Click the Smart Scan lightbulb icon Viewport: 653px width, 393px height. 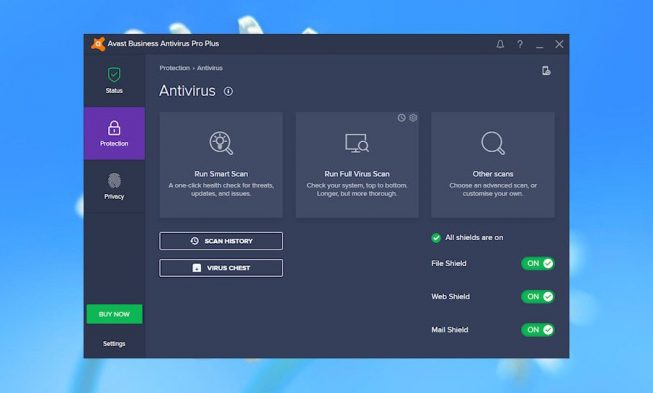point(221,143)
